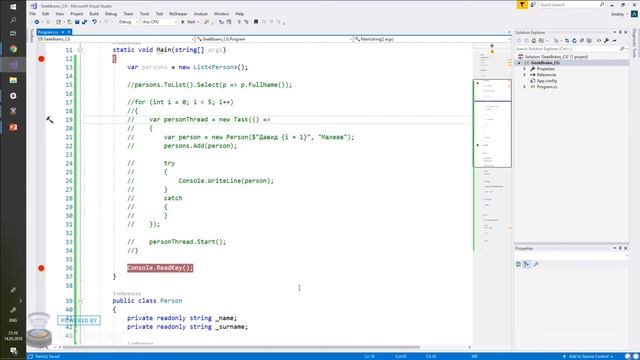Collapse the GeekBrains_CS project node
Screen dimensions: 640x360
(x=519, y=63)
